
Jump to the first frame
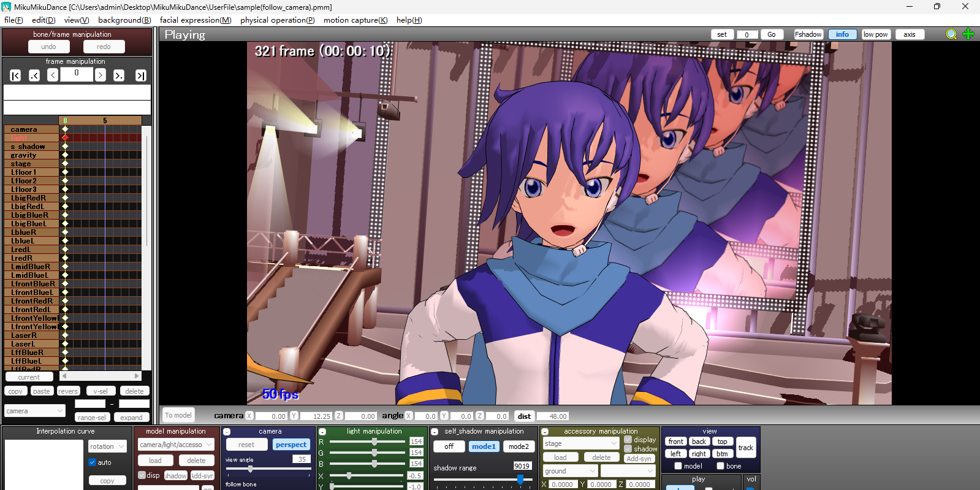point(16,75)
